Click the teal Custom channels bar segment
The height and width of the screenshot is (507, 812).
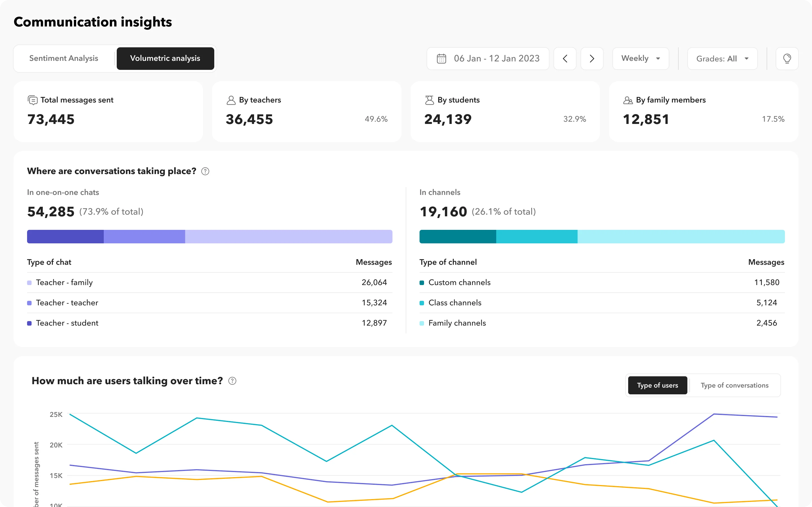point(457,236)
